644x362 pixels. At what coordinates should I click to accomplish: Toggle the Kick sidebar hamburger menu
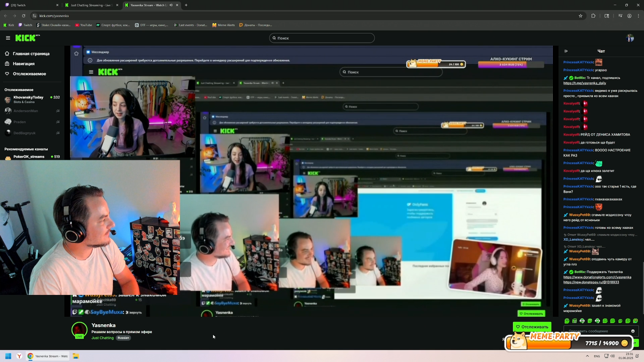tap(8, 38)
